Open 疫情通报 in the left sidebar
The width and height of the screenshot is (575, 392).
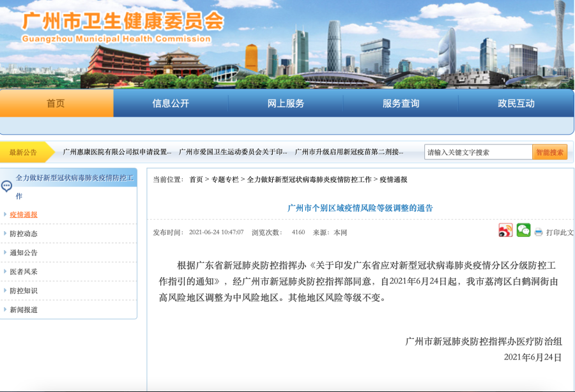click(x=24, y=215)
